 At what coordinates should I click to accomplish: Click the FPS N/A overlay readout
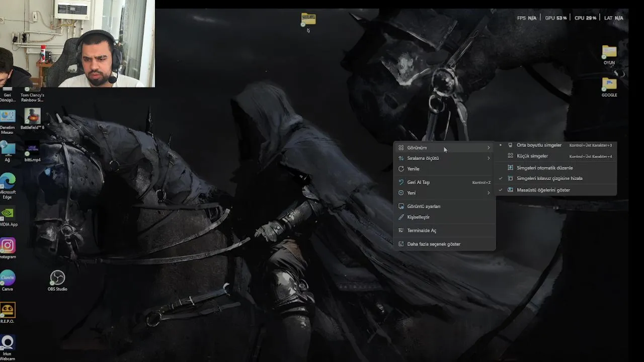tap(527, 18)
